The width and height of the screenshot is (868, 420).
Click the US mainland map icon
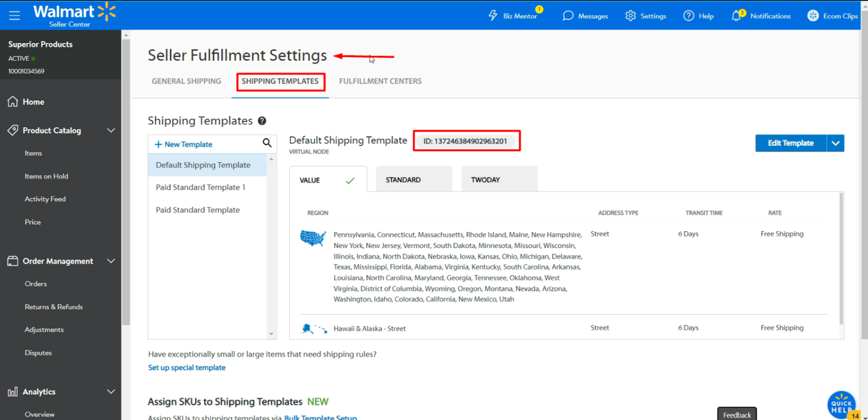pyautogui.click(x=313, y=238)
